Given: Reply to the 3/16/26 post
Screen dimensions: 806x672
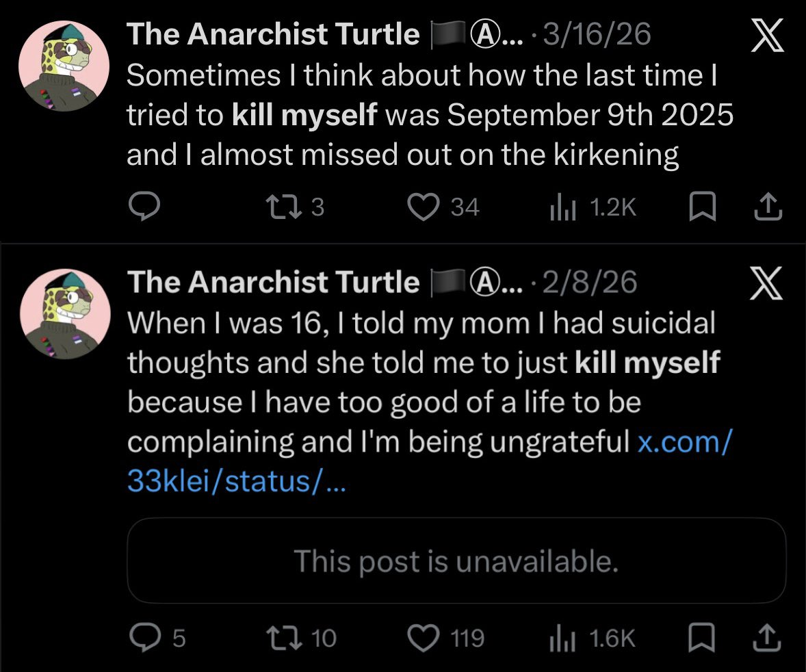Looking at the screenshot, I should 143,207.
